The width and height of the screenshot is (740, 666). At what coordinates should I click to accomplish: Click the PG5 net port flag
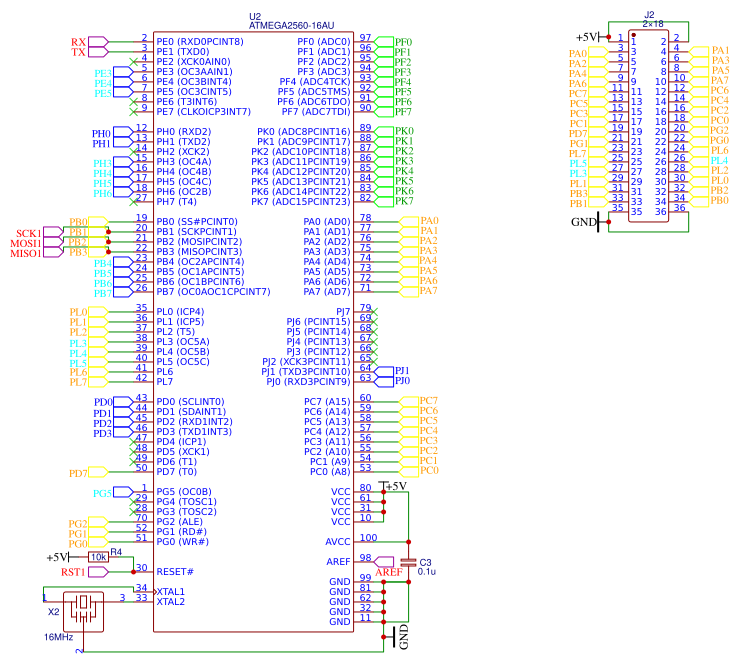point(123,492)
